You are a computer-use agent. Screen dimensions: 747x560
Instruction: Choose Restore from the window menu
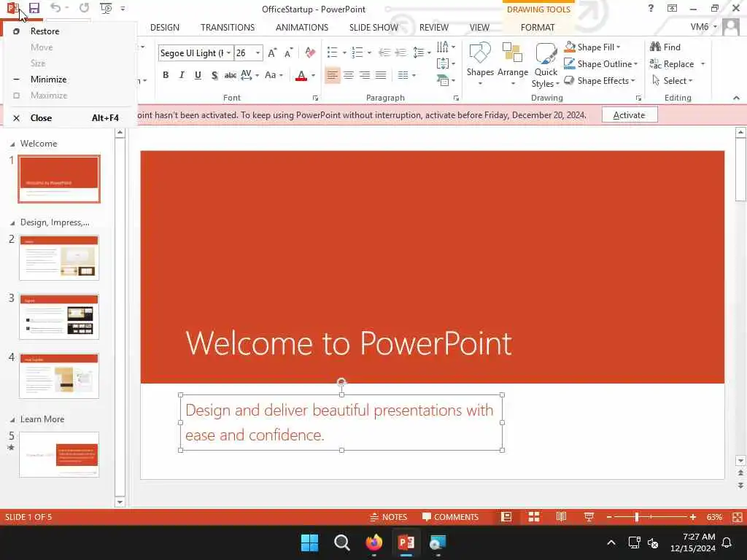(69, 31)
